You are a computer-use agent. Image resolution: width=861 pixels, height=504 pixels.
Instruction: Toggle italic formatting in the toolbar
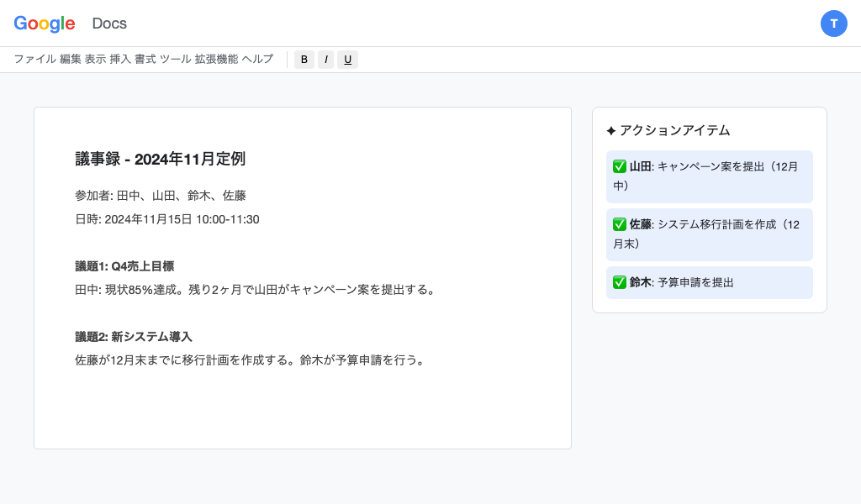click(325, 60)
